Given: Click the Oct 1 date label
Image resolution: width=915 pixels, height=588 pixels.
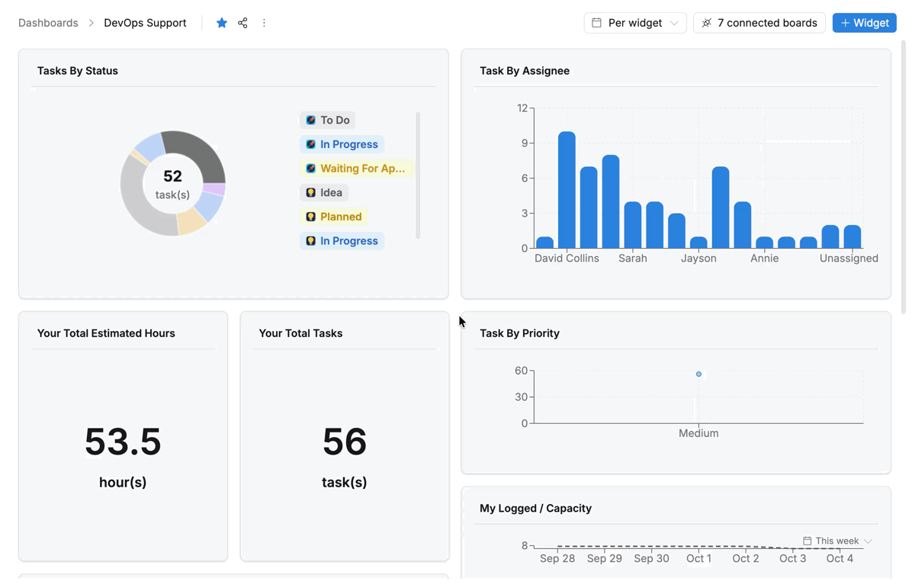Looking at the screenshot, I should [698, 558].
